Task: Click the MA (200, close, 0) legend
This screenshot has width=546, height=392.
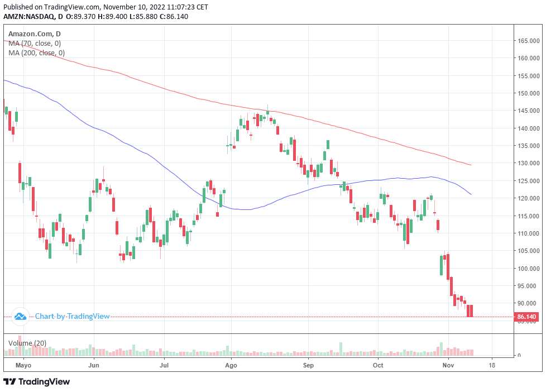Action: point(36,53)
